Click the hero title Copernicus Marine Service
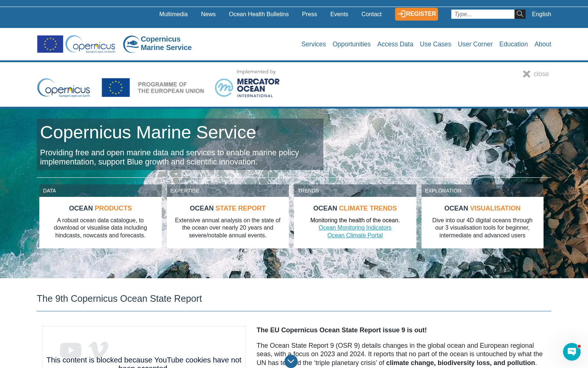Screen dimensions: 588x368 (148, 132)
